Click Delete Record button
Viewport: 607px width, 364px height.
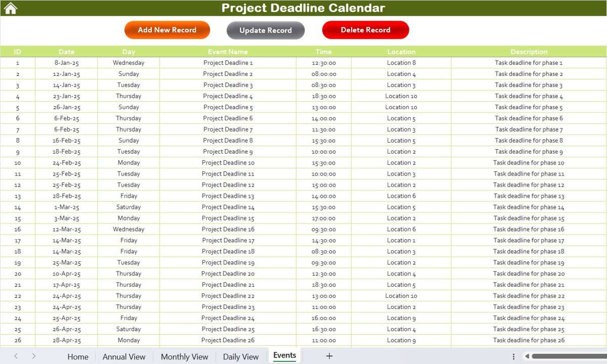365,30
